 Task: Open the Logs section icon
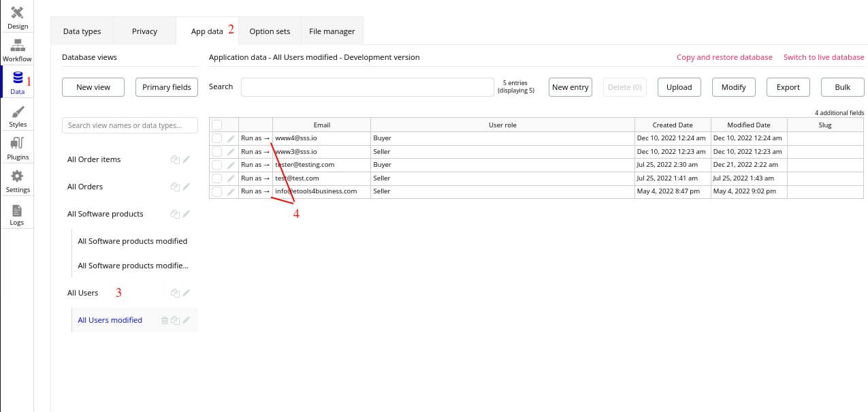[17, 210]
